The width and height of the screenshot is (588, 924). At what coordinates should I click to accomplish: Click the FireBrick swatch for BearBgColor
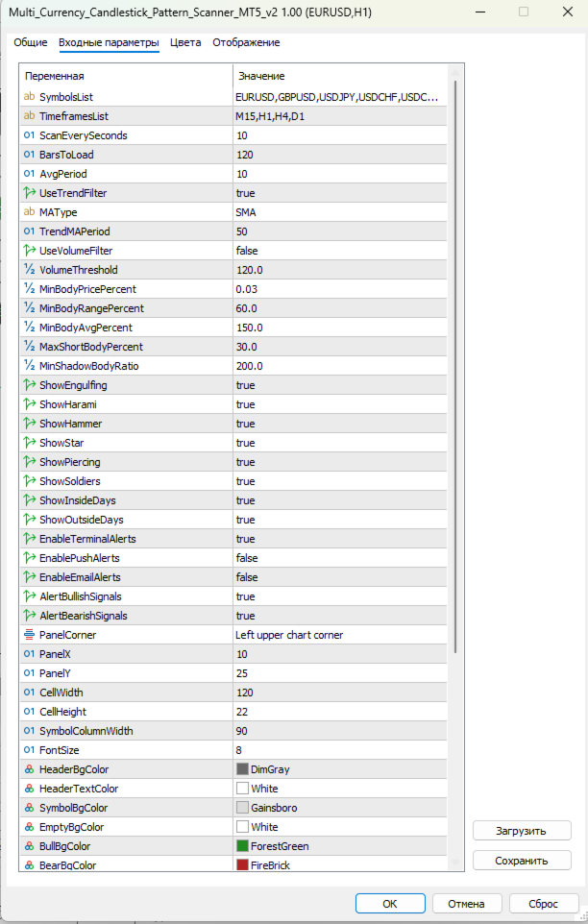pyautogui.click(x=242, y=865)
